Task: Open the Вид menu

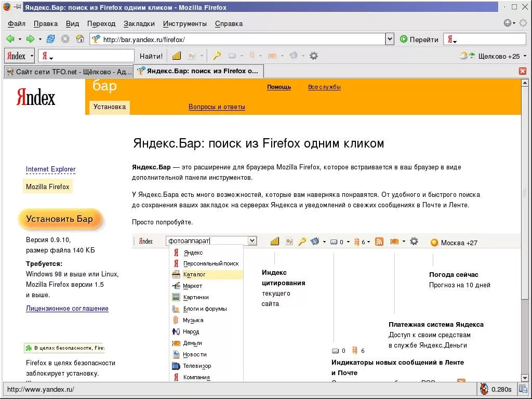Action: coord(72,24)
